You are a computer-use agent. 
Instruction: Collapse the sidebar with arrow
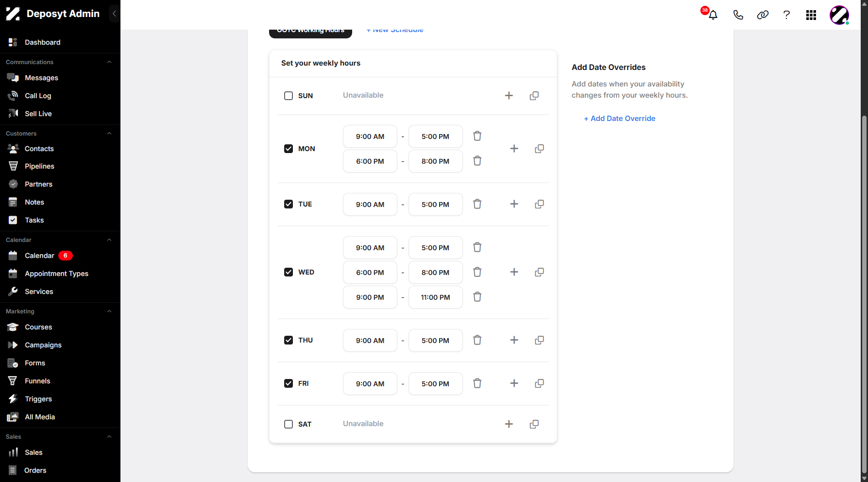[114, 14]
